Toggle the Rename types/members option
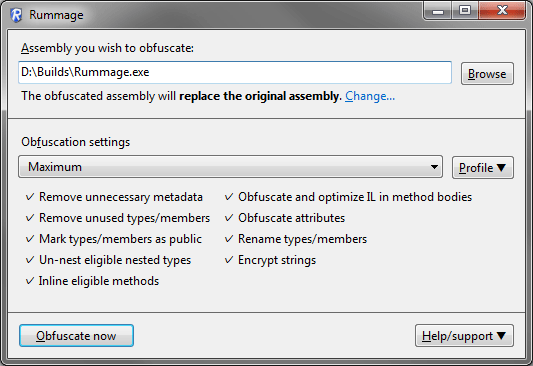The image size is (533, 366). click(229, 239)
